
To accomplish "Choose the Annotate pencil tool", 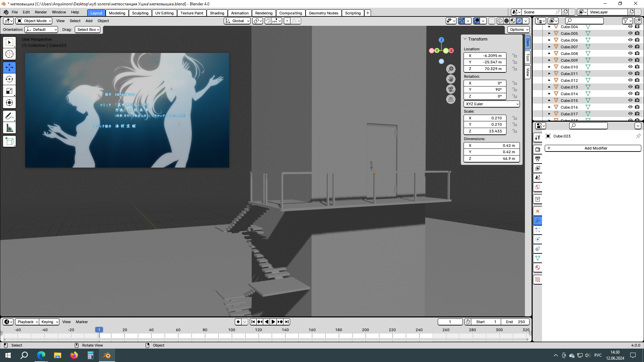I will pyautogui.click(x=9, y=116).
